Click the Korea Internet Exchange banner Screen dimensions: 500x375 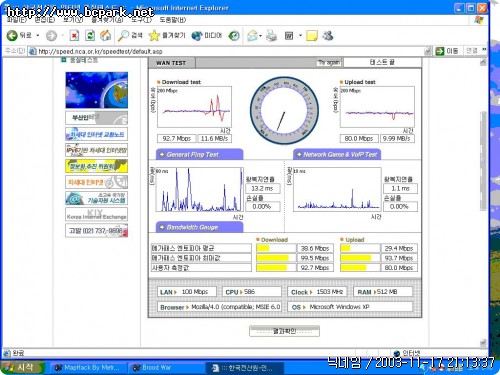coord(97,214)
